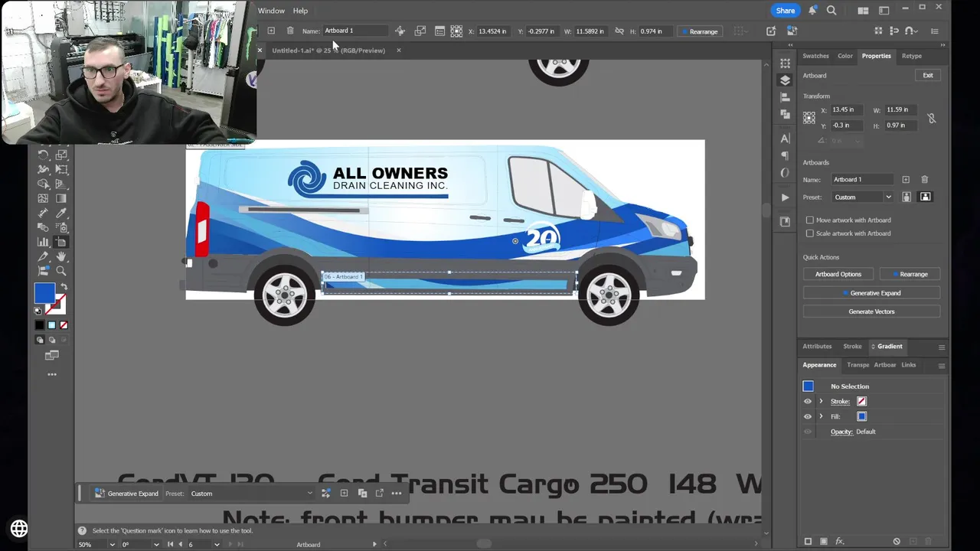The image size is (980, 551).
Task: Set artboard orientation to portrait
Action: coord(906,197)
